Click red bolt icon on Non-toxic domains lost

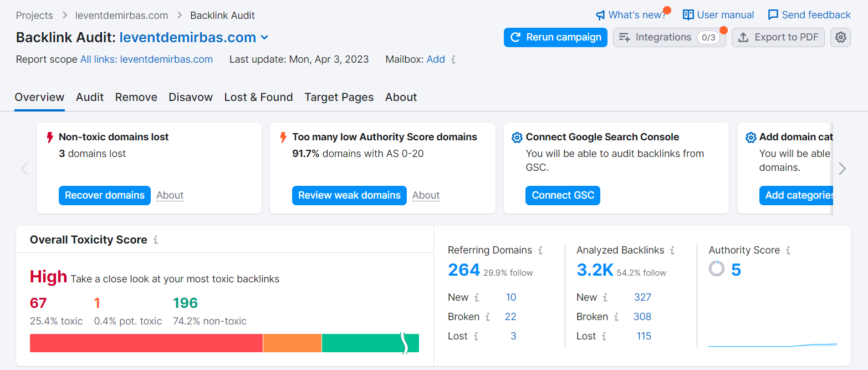[50, 137]
